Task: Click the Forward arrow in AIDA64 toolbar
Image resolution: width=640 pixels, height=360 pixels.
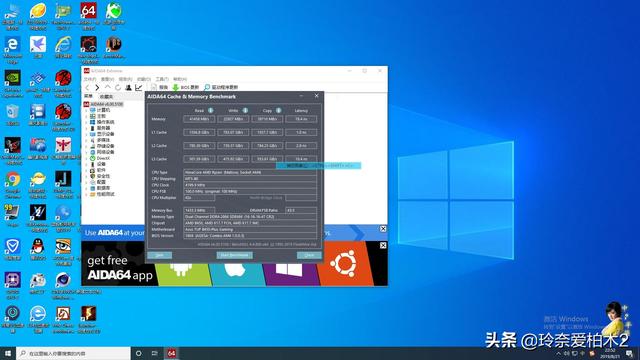Action: [x=97, y=87]
